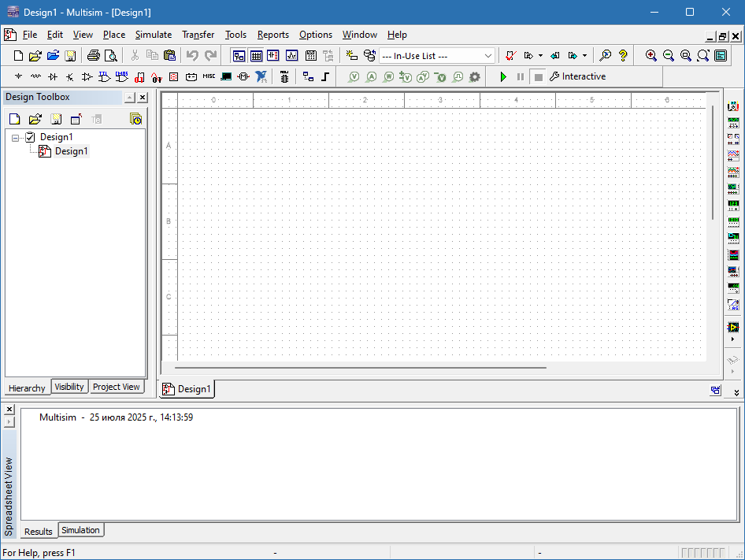
Task: Open the Transfer menu
Action: coord(198,35)
